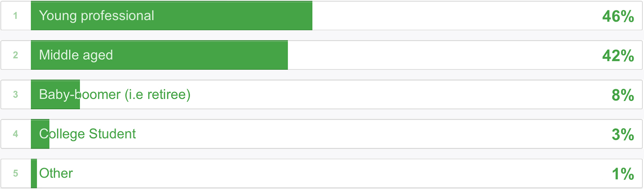The image size is (644, 189).
Task: Click rank number 5 beside Other
Action: 15,173
